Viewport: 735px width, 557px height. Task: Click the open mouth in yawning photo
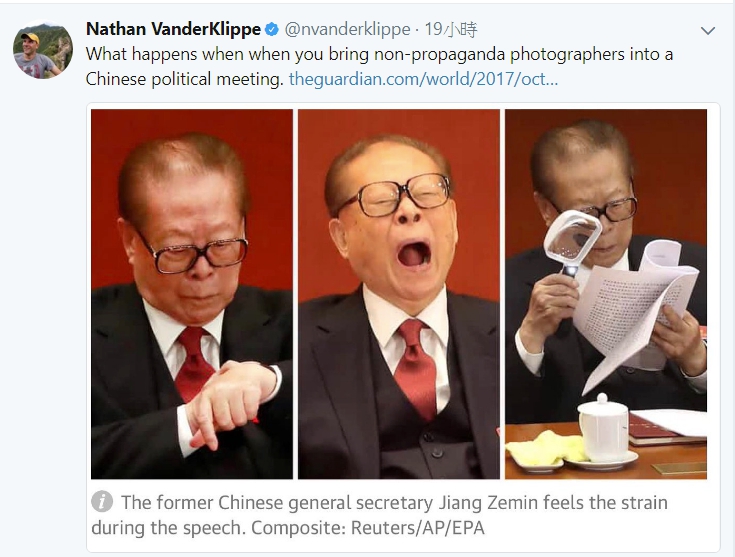(414, 254)
